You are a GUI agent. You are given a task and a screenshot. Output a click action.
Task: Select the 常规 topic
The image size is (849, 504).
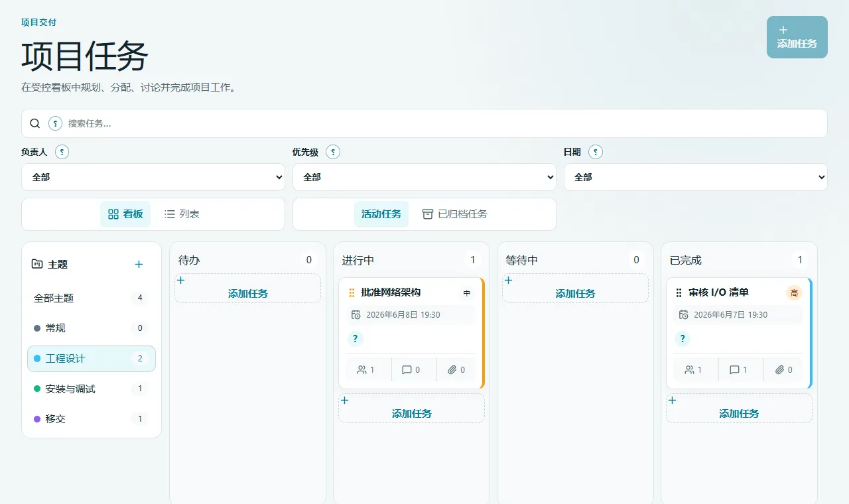[92, 328]
